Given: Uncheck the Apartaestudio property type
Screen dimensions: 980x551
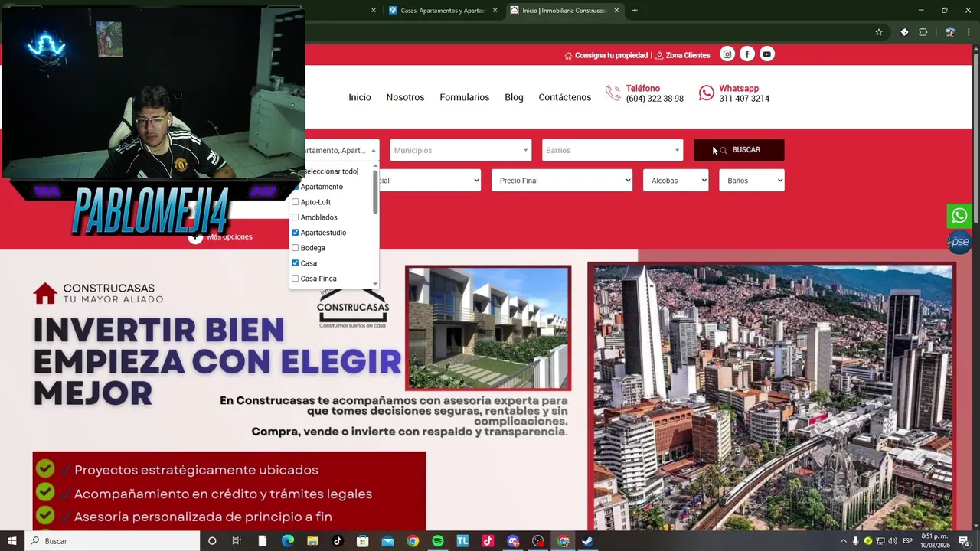Looking at the screenshot, I should coord(295,233).
